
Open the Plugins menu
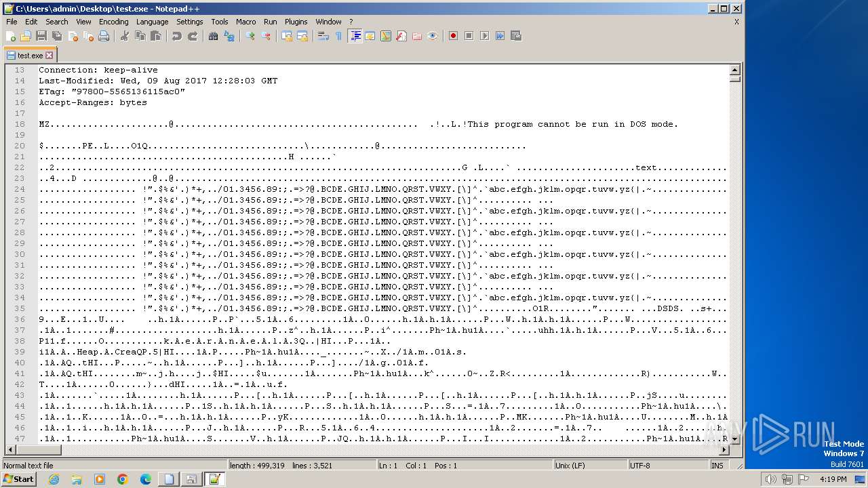(x=296, y=22)
